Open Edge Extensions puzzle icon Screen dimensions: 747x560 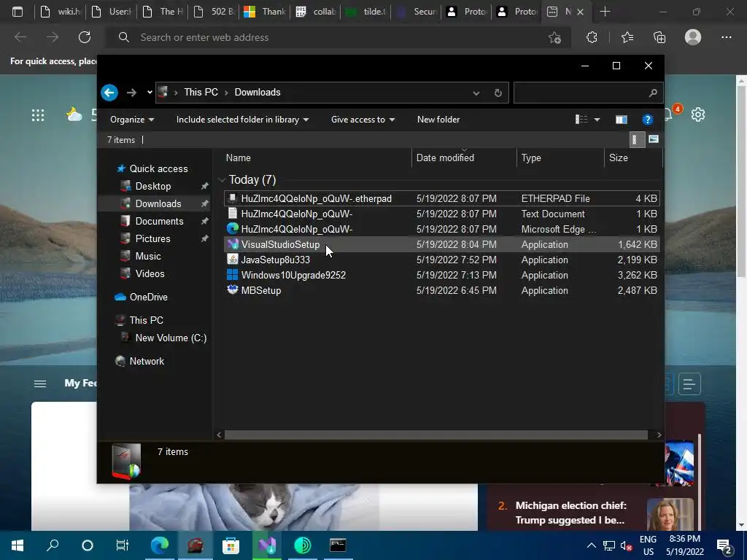click(592, 37)
